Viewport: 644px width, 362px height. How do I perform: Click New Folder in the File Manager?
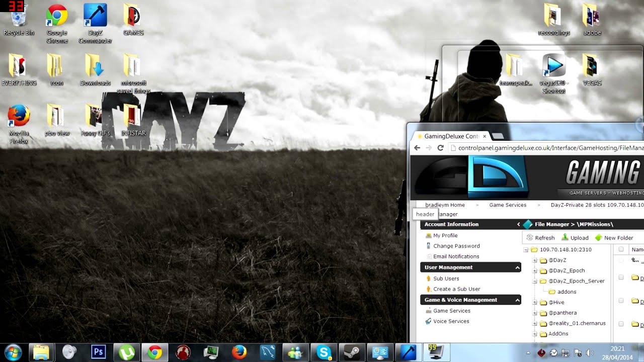coord(614,238)
